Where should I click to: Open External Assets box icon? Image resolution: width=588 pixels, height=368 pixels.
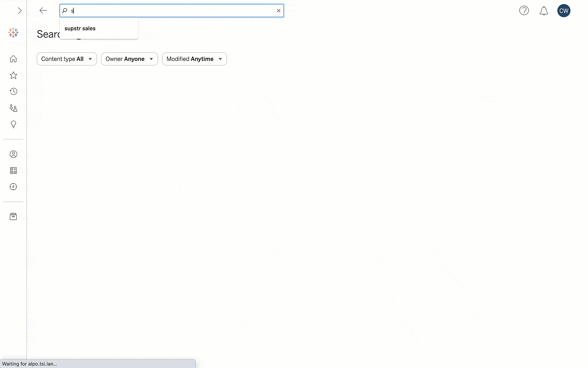[x=13, y=217]
